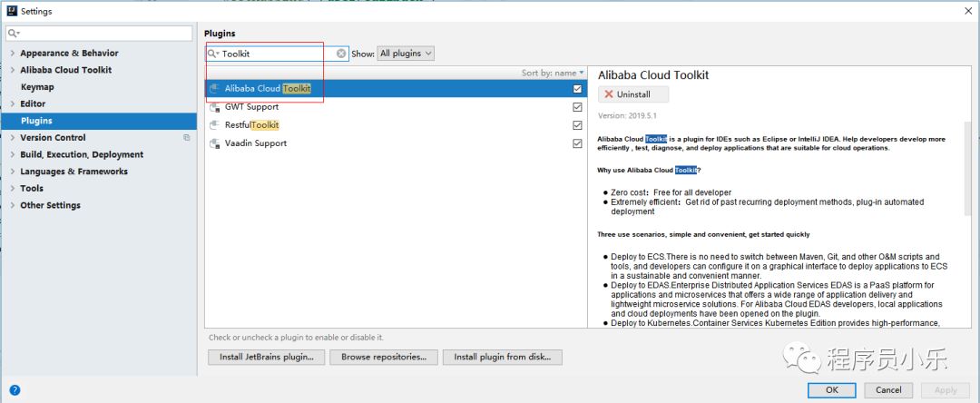Image resolution: width=980 pixels, height=403 pixels.
Task: Uncheck the Vaadin Support plugin
Action: point(577,143)
